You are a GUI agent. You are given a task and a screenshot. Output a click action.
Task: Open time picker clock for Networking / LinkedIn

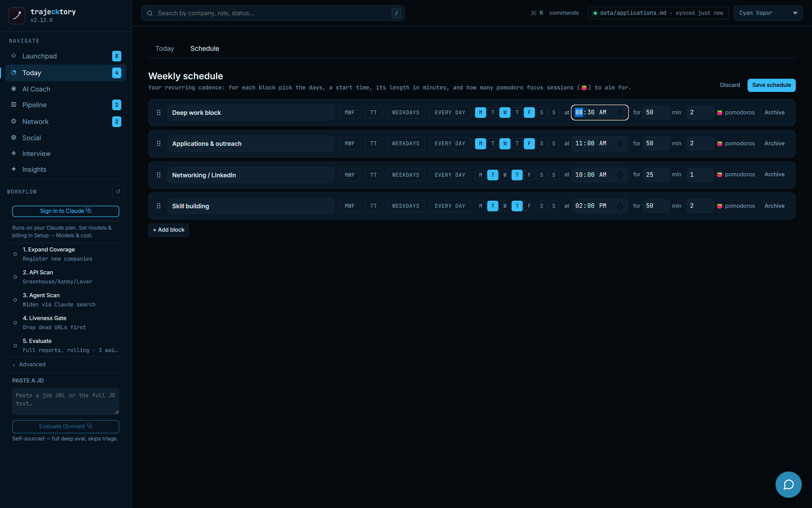click(620, 175)
